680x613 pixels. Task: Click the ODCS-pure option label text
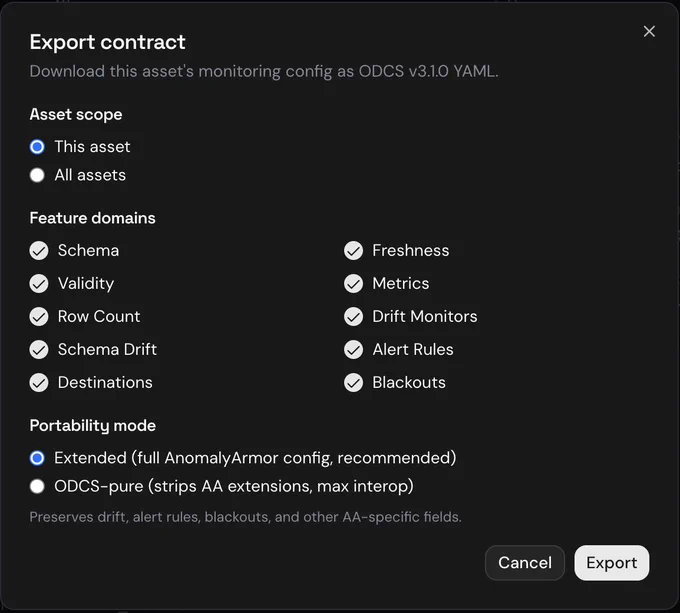(234, 486)
